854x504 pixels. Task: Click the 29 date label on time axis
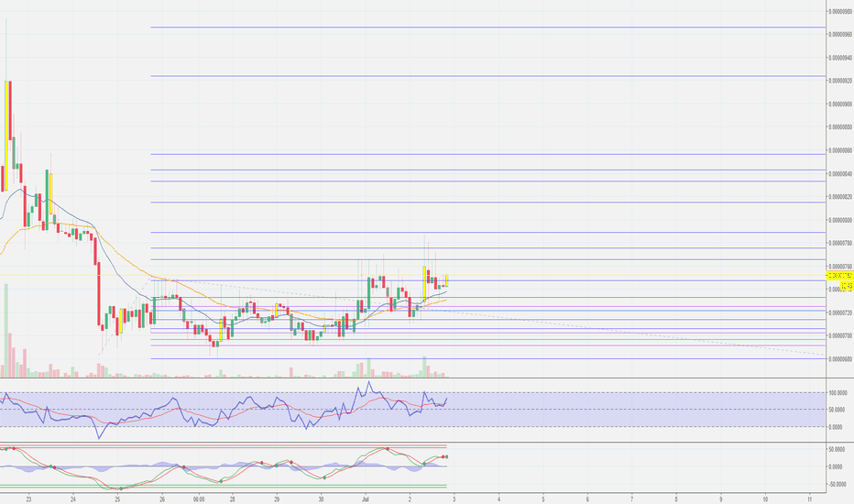pyautogui.click(x=277, y=499)
